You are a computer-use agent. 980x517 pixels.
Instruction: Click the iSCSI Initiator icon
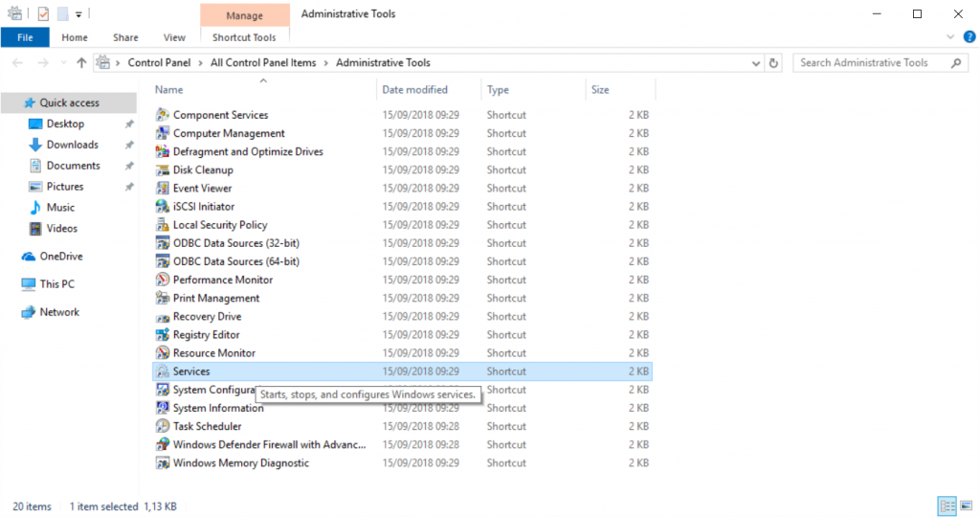[x=163, y=206]
